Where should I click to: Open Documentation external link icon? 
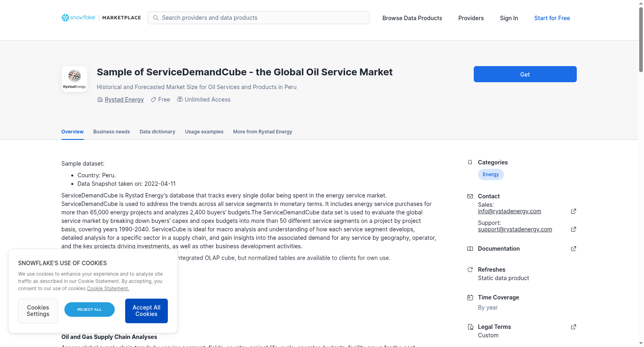coord(574,249)
